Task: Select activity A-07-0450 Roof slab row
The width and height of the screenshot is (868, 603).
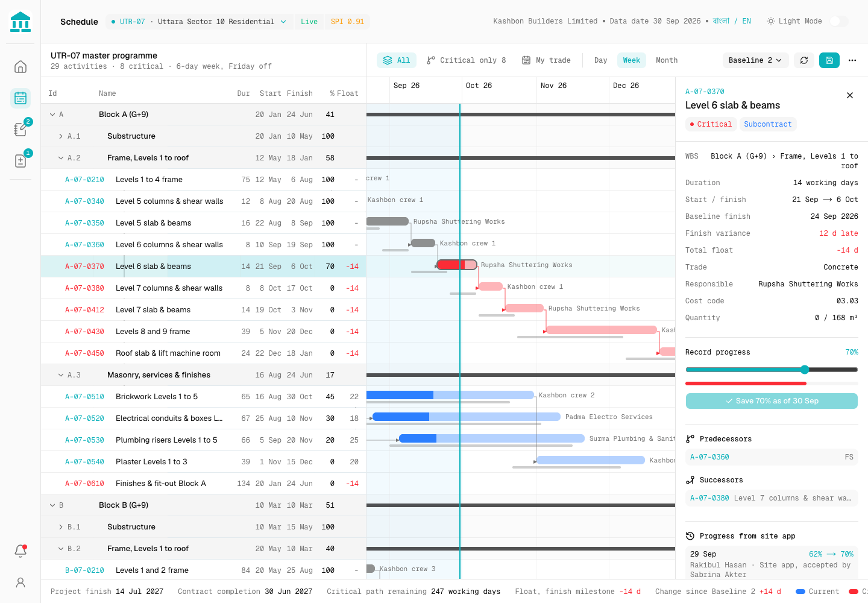Action: [204, 353]
